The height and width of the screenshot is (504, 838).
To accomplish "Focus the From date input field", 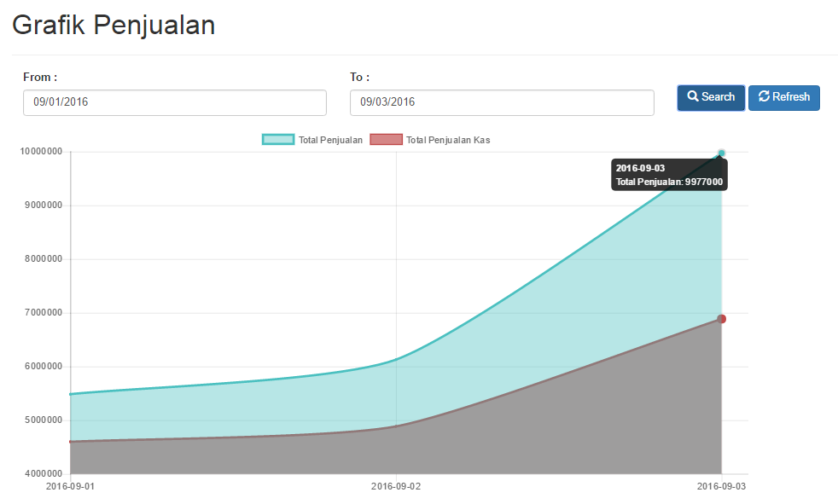I will point(175,102).
